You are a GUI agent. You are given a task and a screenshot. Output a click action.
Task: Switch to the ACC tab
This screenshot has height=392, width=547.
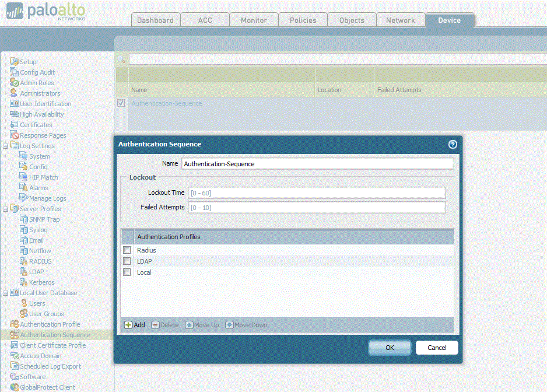pyautogui.click(x=205, y=20)
